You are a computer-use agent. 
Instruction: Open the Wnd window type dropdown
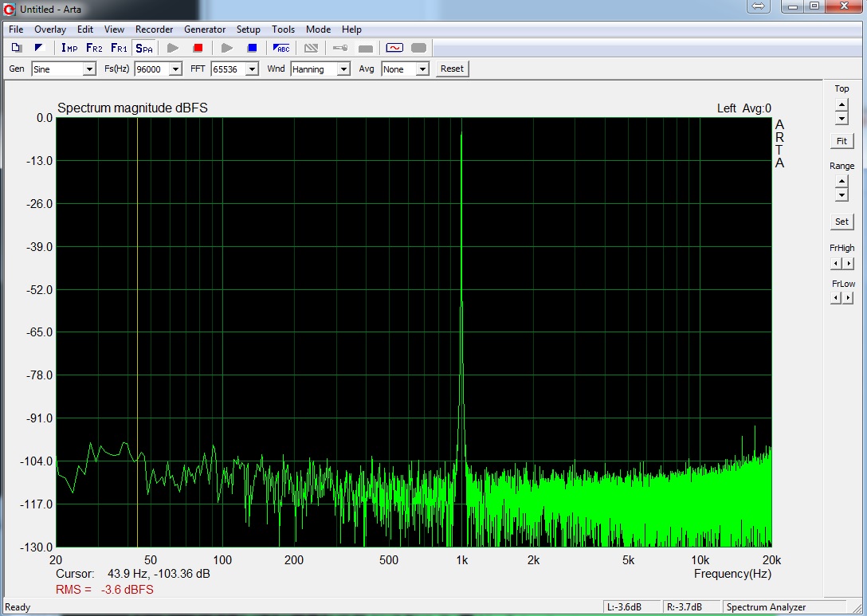[344, 69]
